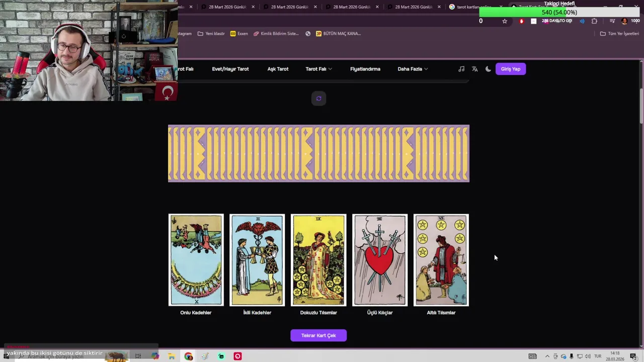The height and width of the screenshot is (362, 644).
Task: Bookmark this page with the star icon
Action: [505, 21]
